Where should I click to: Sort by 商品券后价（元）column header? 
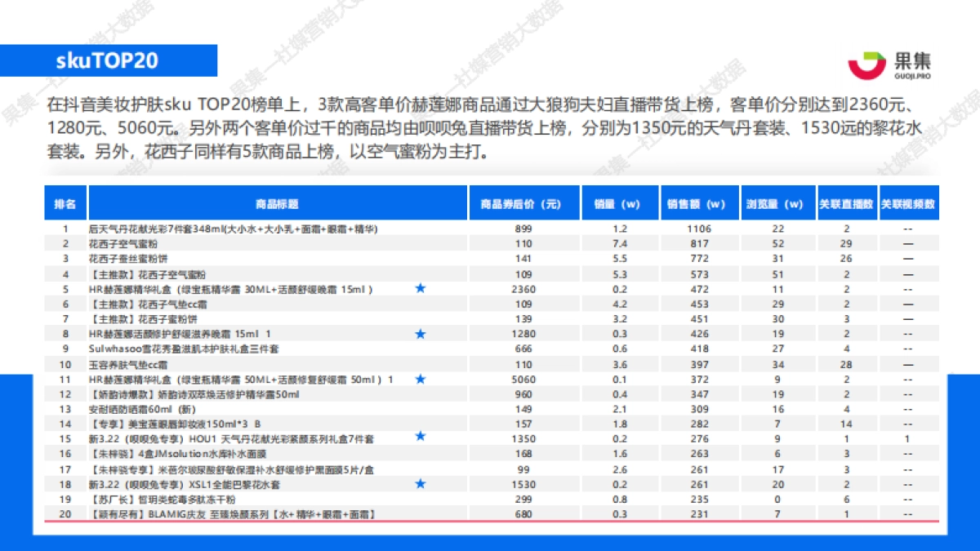coord(521,202)
